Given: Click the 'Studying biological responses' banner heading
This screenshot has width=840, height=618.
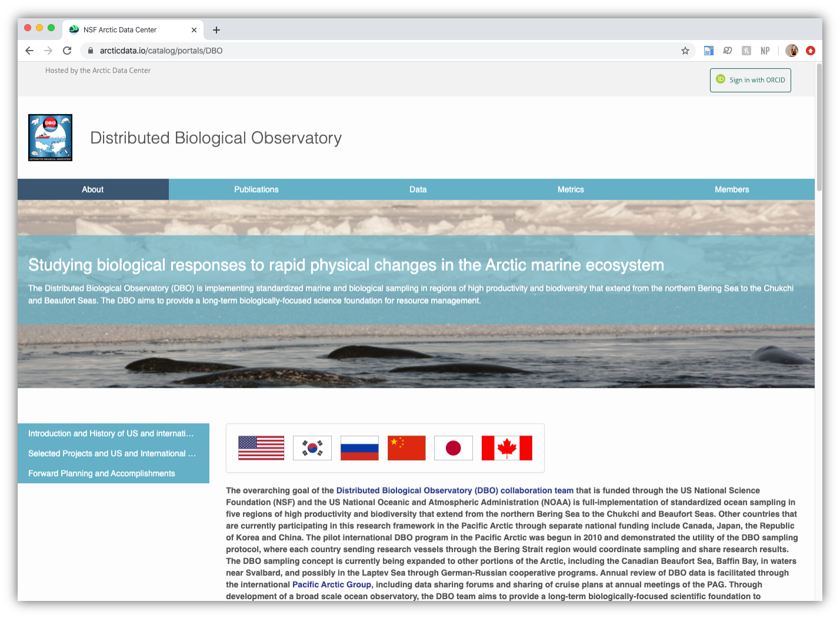Looking at the screenshot, I should (x=346, y=265).
